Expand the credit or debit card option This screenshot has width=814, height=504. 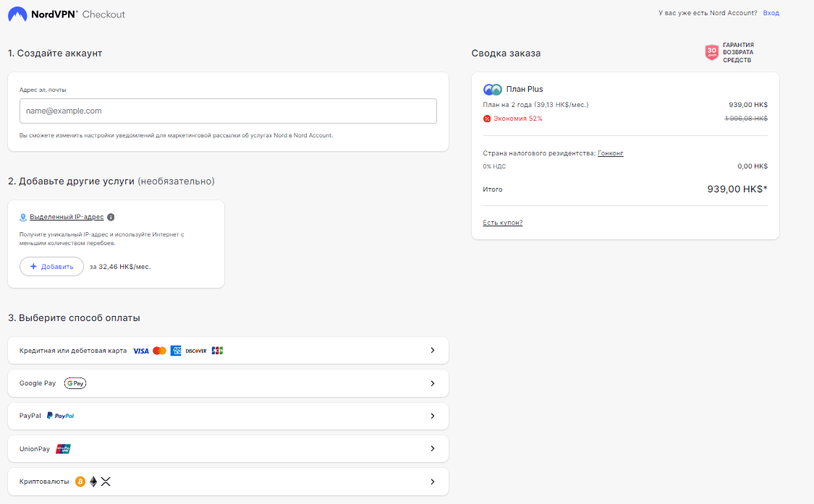tap(433, 351)
